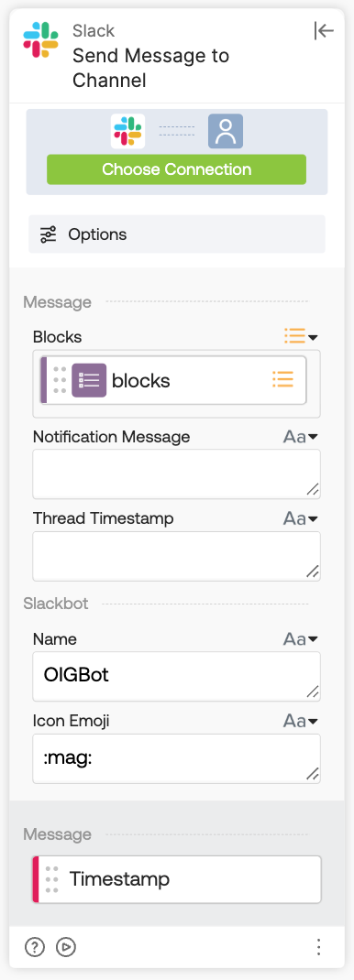The height and width of the screenshot is (980, 354).
Task: Click the Send Message to Channel title
Action: pyautogui.click(x=150, y=68)
